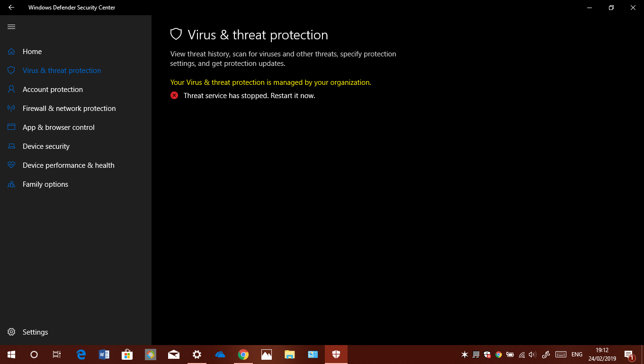The image size is (644, 364).
Task: Open the Mail app from taskbar
Action: click(x=174, y=355)
